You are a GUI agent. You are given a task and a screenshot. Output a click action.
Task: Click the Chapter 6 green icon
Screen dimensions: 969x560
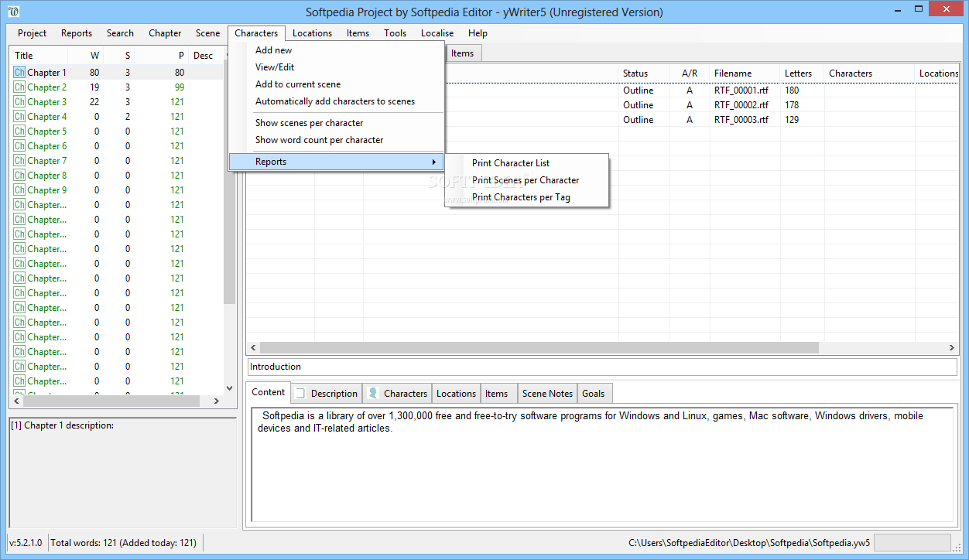point(19,146)
